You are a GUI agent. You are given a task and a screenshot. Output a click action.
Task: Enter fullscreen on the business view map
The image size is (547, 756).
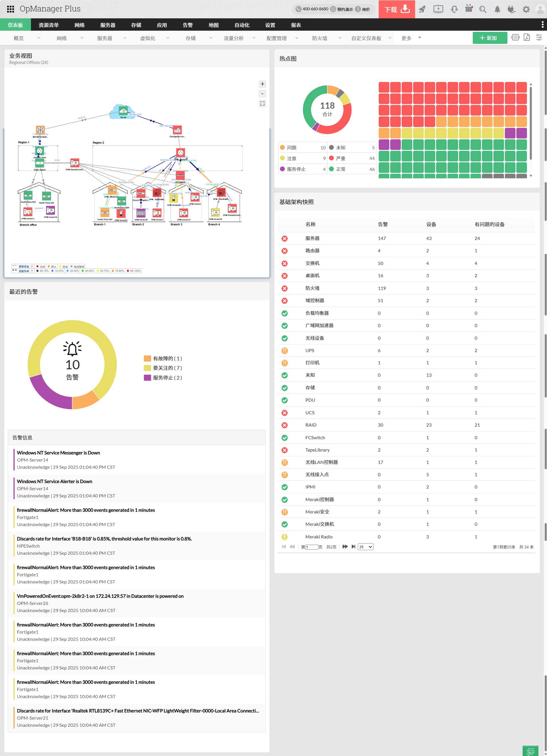pos(262,104)
